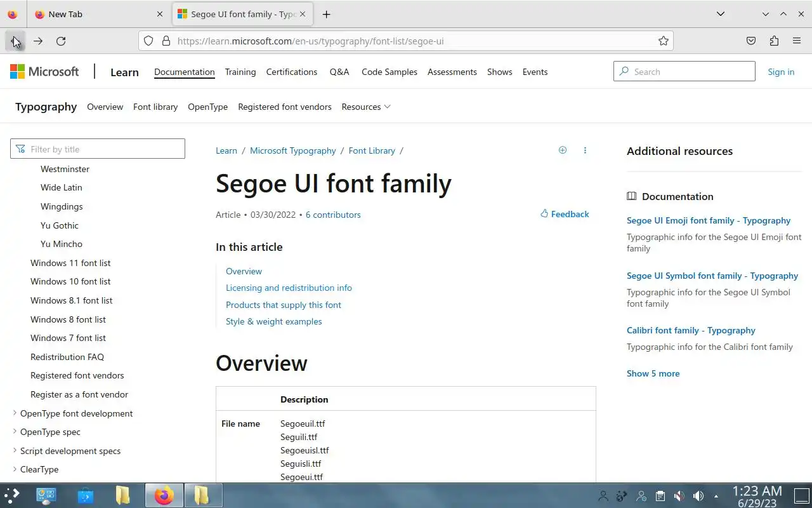
Task: Select Redistribution FAQ in the sidebar
Action: click(x=67, y=357)
